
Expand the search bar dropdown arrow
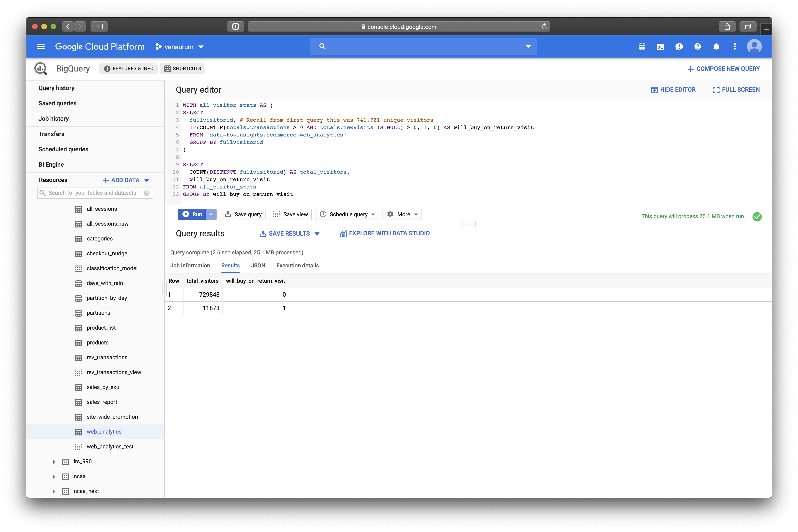pos(528,46)
